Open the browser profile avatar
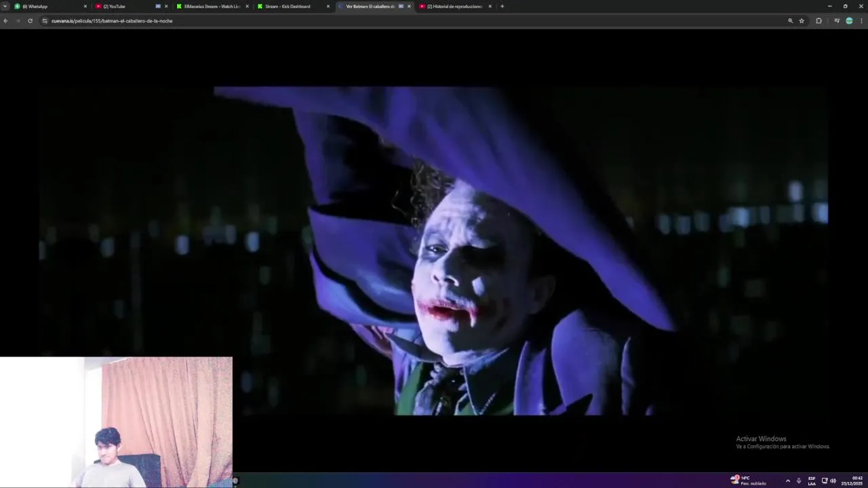 click(849, 21)
